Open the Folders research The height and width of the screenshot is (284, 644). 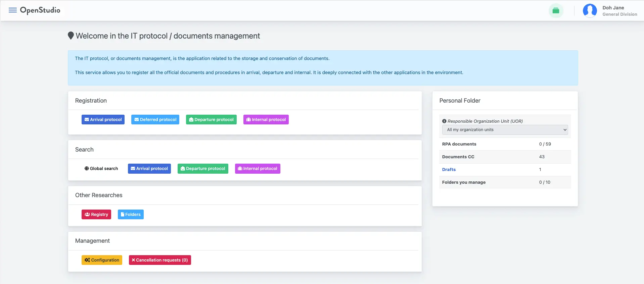[131, 215]
